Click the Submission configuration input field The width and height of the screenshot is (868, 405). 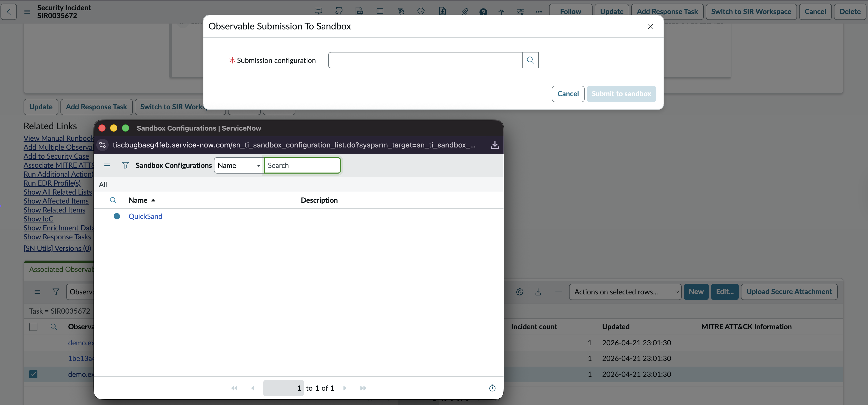pos(425,60)
